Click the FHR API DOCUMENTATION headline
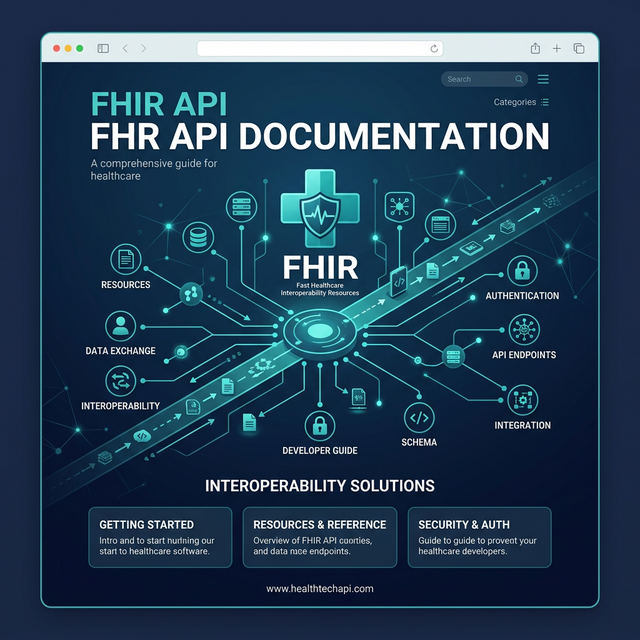The image size is (640, 640). [320, 136]
